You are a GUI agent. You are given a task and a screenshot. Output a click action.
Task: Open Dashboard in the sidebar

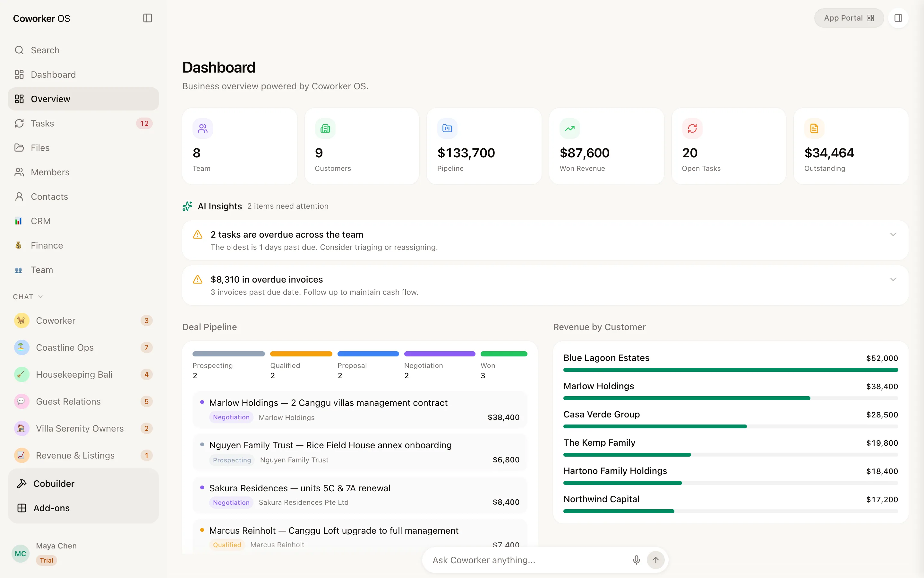[x=83, y=74]
